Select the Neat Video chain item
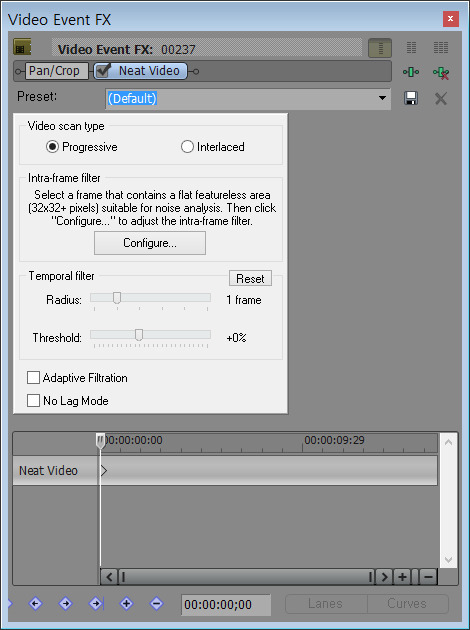The image size is (470, 630). (x=141, y=71)
